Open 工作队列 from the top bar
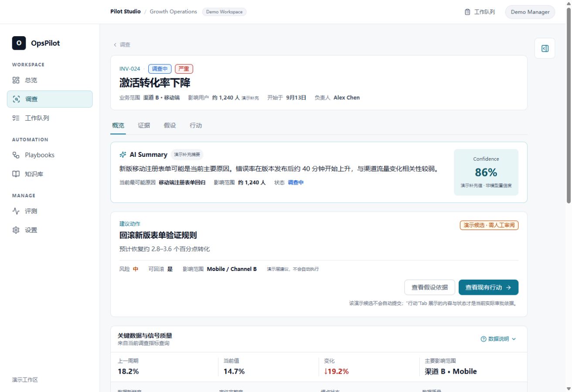 tap(480, 12)
